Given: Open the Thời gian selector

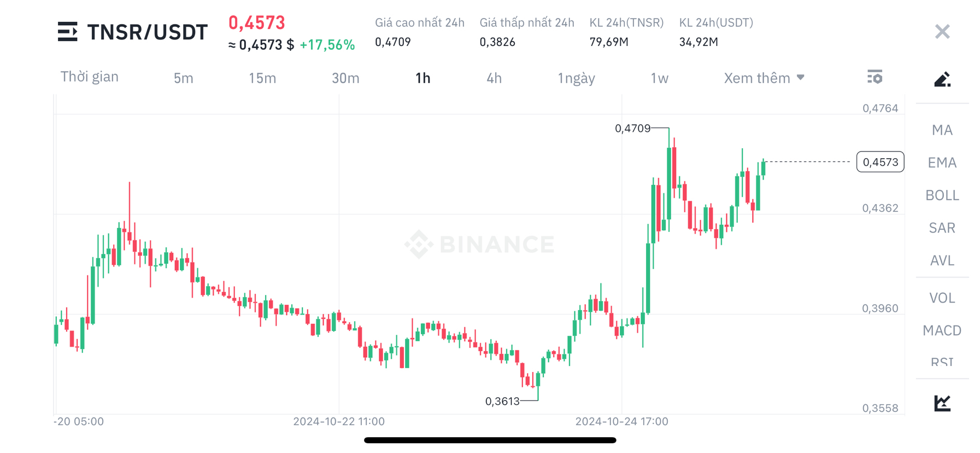Looking at the screenshot, I should 90,77.
